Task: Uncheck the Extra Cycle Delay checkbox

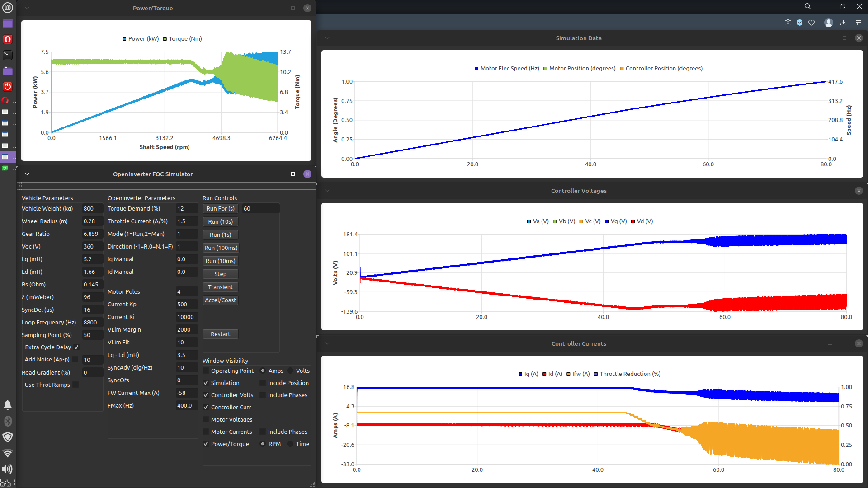Action: (76, 347)
